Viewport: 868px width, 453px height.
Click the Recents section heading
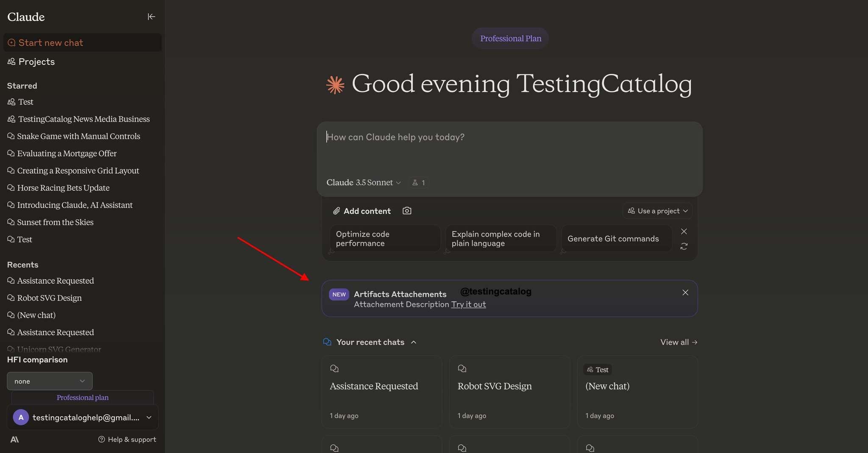click(x=23, y=265)
